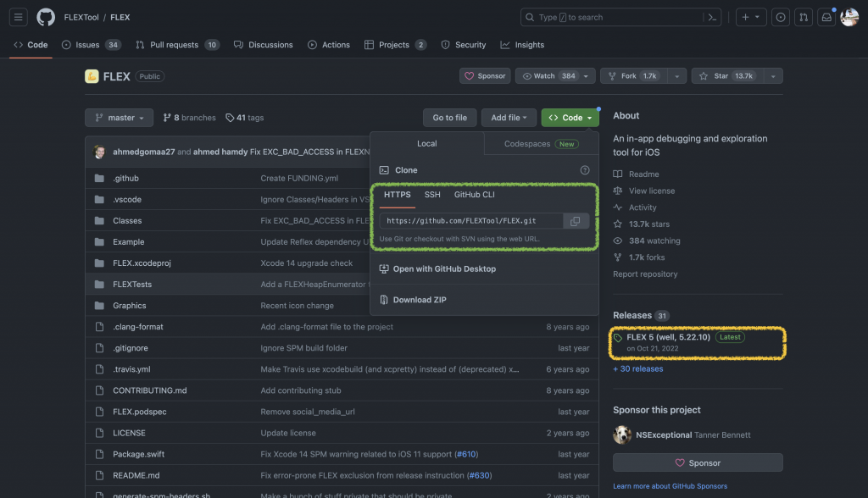Select the HTTPS clone option
The width and height of the screenshot is (868, 498).
click(397, 195)
